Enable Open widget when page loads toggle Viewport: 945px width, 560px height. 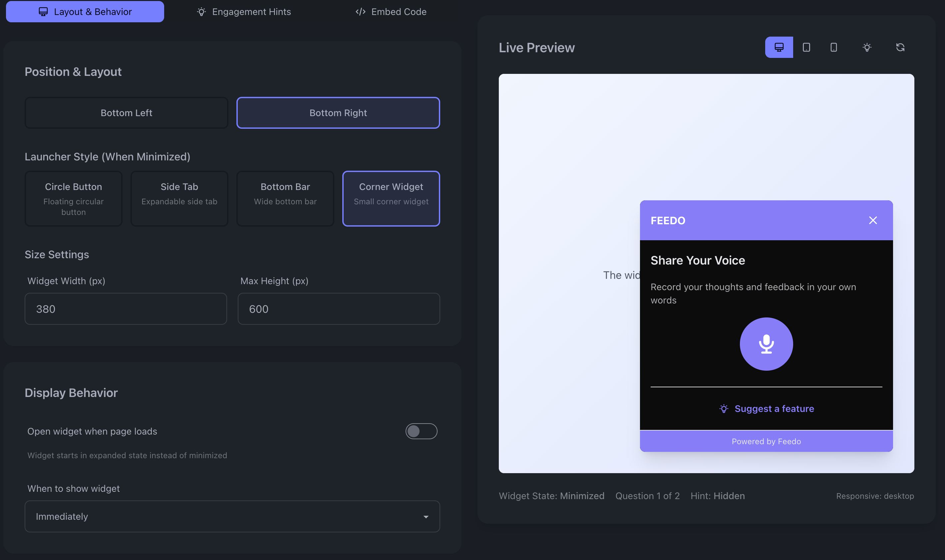[421, 431]
